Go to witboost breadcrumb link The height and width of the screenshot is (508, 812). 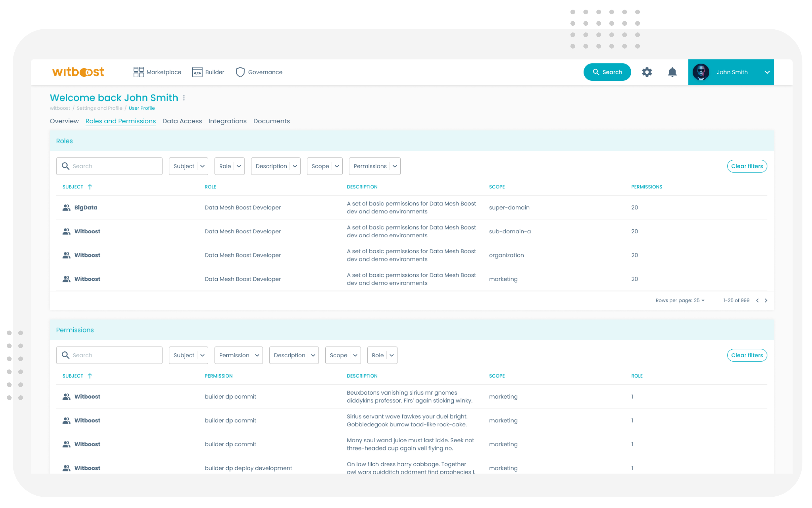(60, 108)
